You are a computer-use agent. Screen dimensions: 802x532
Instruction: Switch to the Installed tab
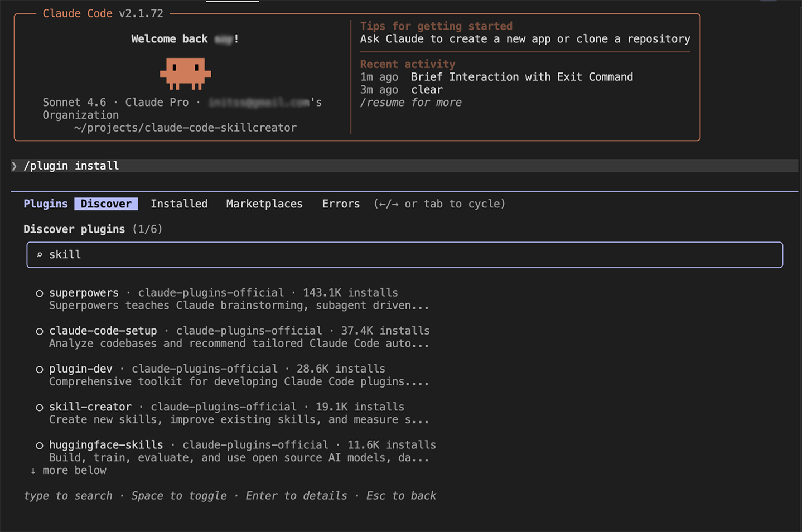179,204
